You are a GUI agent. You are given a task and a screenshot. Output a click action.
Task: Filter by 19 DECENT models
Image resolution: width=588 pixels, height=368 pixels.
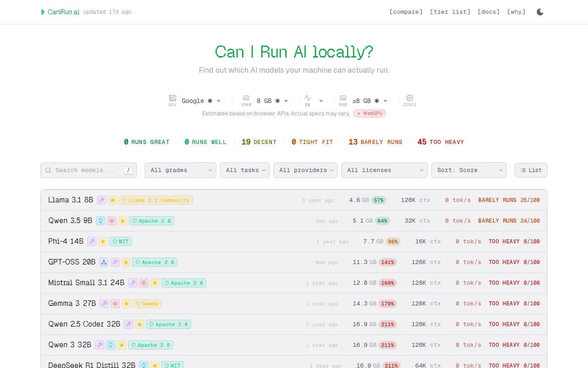pos(259,142)
